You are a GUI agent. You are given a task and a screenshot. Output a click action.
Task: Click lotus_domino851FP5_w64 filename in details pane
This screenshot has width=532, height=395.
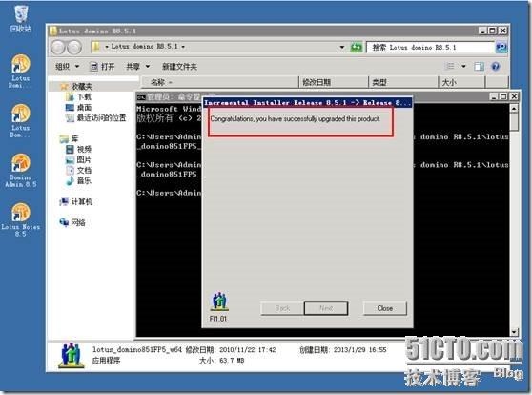coord(137,349)
